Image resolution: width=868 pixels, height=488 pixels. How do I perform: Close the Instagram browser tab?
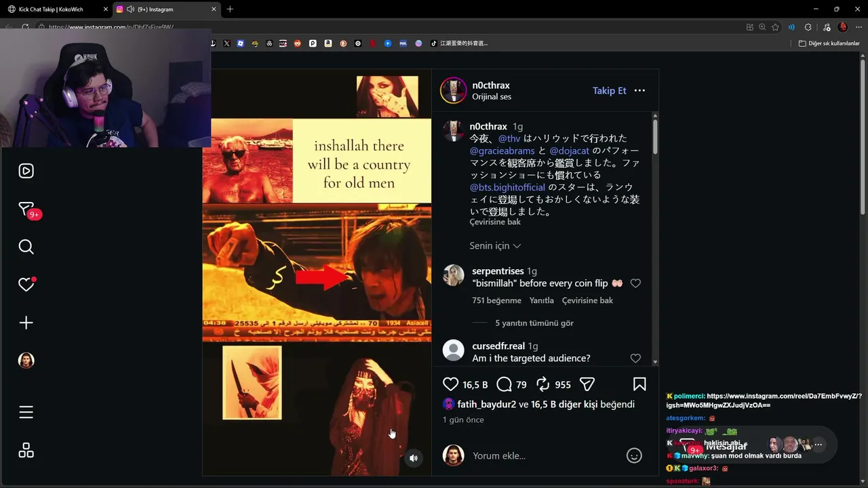(x=214, y=9)
